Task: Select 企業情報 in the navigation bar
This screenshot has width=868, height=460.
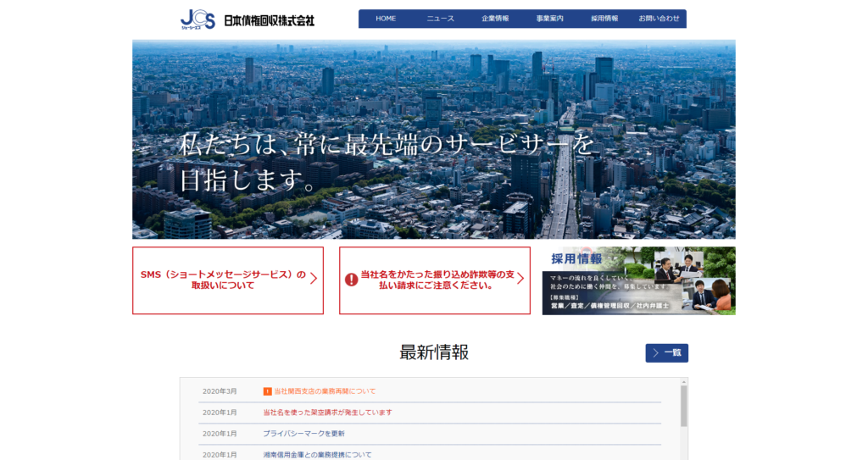Action: coord(495,19)
